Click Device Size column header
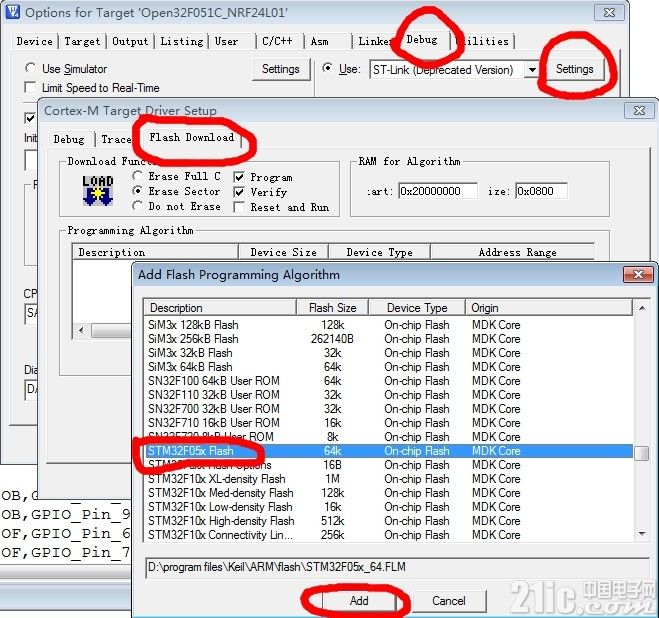The height and width of the screenshot is (618, 659). click(283, 252)
